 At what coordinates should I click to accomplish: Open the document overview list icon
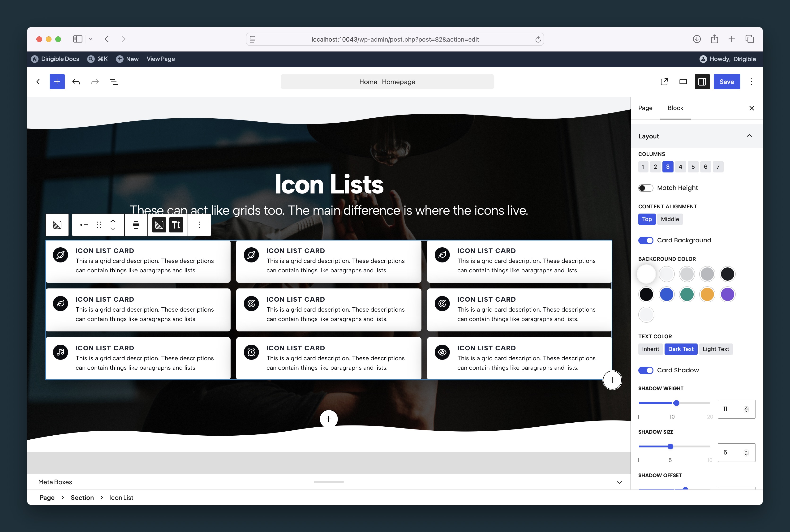point(114,82)
